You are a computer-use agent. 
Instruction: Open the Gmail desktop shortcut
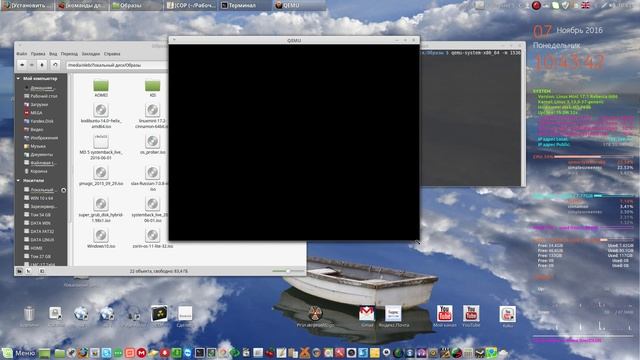click(367, 316)
